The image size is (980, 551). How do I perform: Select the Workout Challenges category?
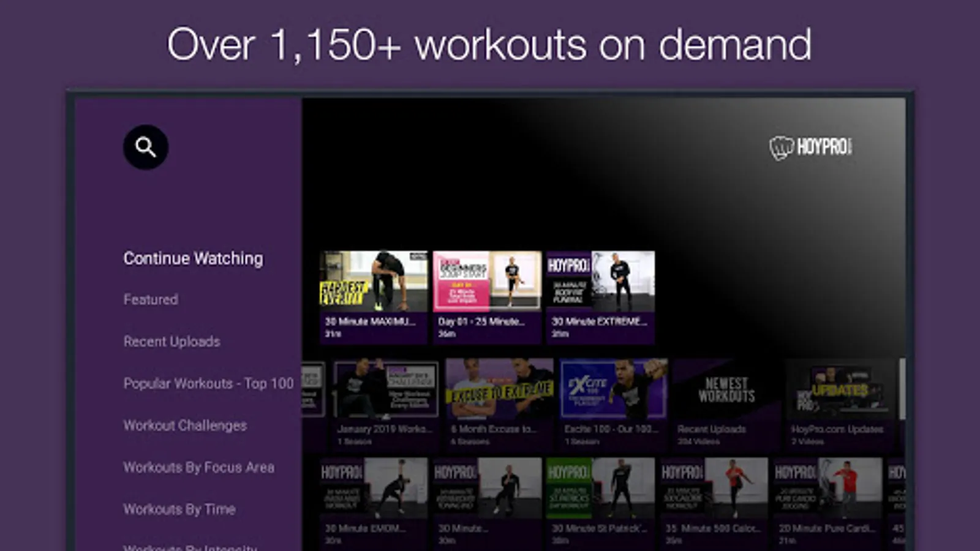tap(185, 425)
